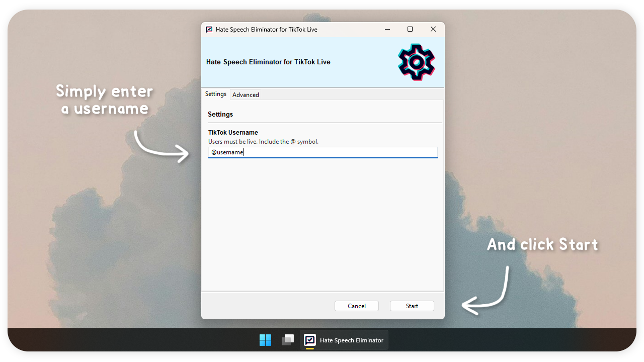Click the Hate Speech Eliminator taskbar button
The width and height of the screenshot is (644, 362).
click(344, 340)
